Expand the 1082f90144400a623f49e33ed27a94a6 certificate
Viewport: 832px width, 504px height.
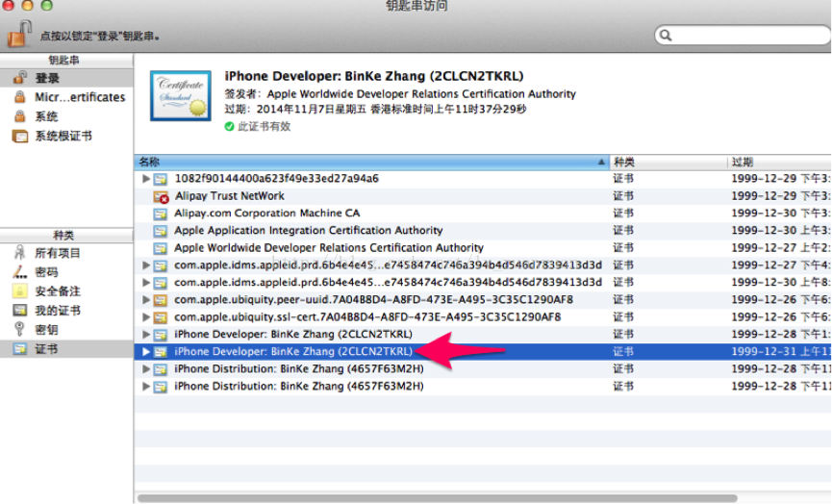pyautogui.click(x=146, y=179)
